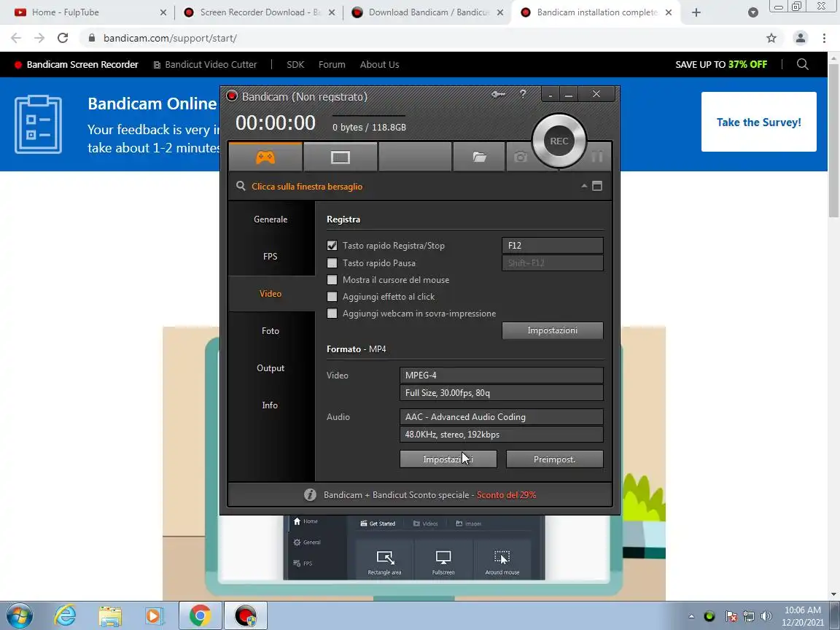
Task: Click the F12 hotkey field
Action: pos(552,245)
